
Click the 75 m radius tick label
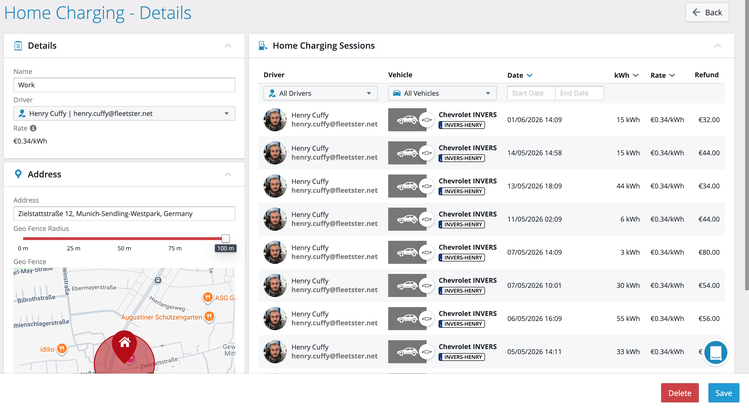tap(175, 248)
